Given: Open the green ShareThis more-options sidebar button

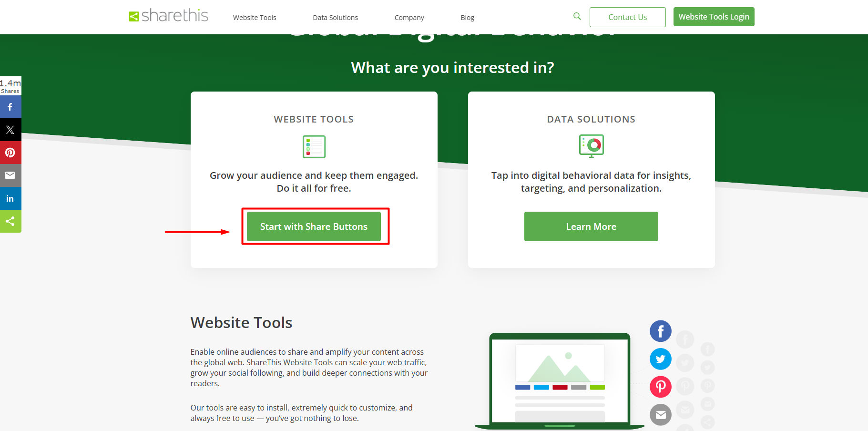Looking at the screenshot, I should coord(10,221).
